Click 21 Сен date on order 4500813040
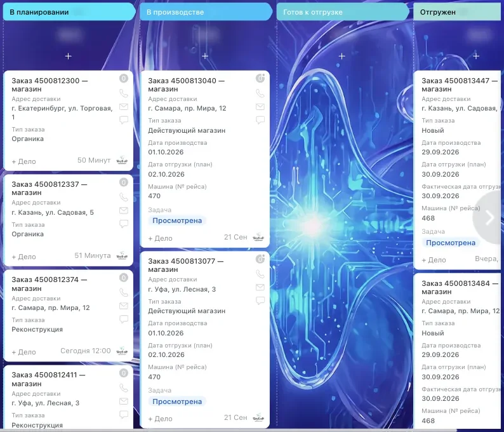This screenshot has width=504, height=432. click(x=235, y=237)
